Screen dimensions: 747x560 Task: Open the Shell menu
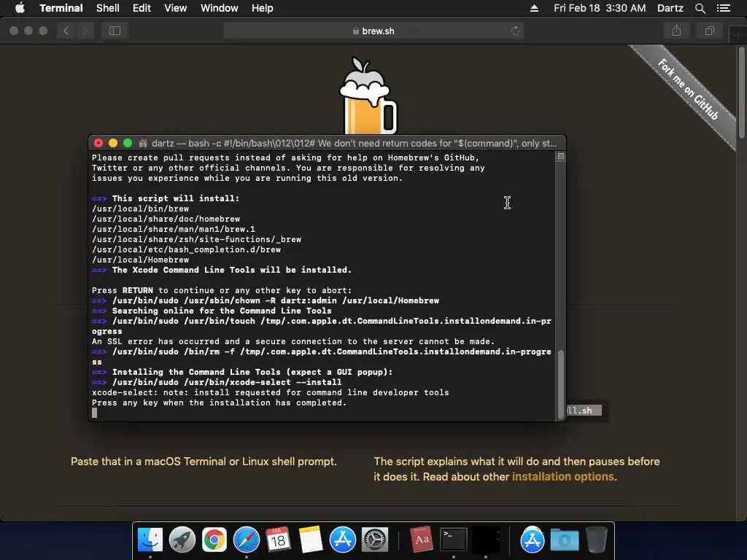pyautogui.click(x=108, y=8)
